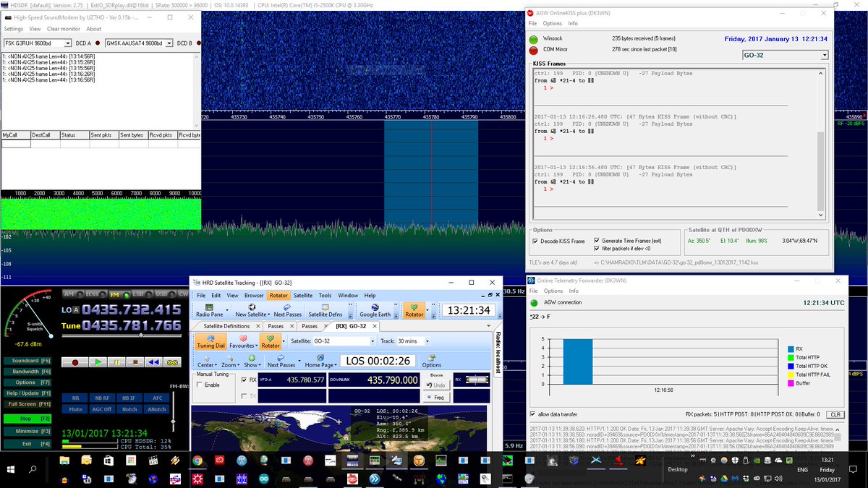868x488 pixels.
Task: Open Settings menu in SoundModem
Action: (x=14, y=29)
